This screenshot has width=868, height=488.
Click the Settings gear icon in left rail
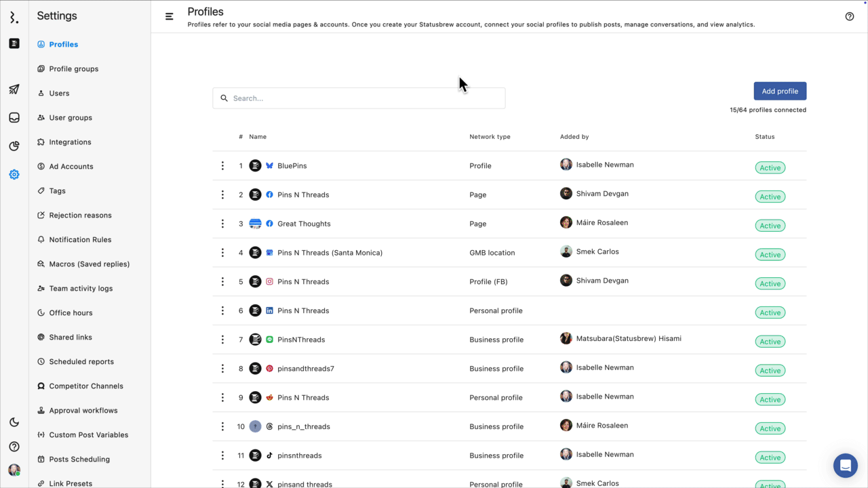tap(14, 175)
